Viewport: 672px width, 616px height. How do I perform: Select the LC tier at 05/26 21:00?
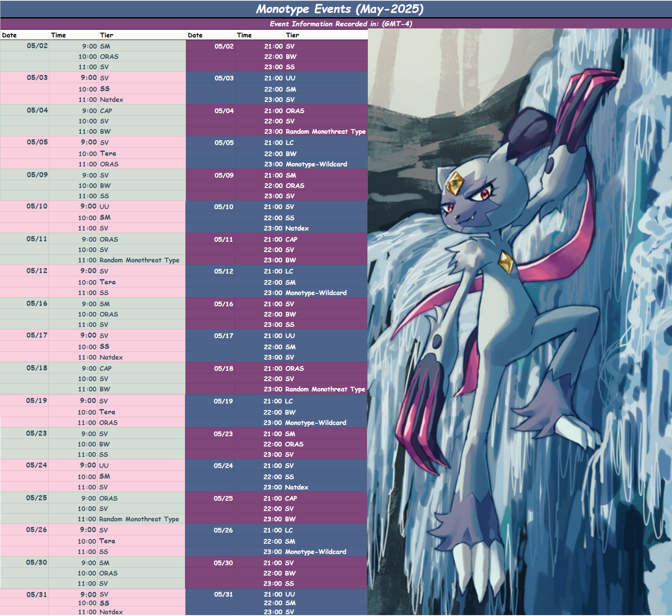pos(289,530)
